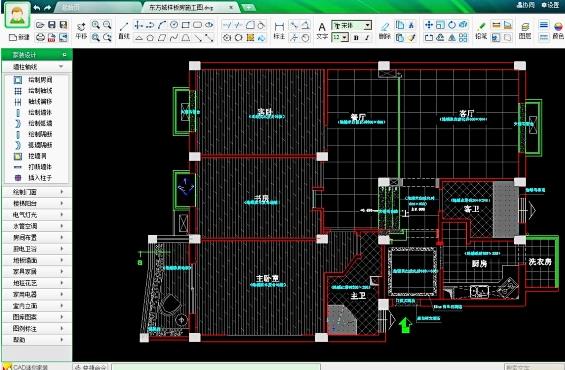Expand the 电气灯光 sidebar section
This screenshot has width=565, height=370.
37,215
